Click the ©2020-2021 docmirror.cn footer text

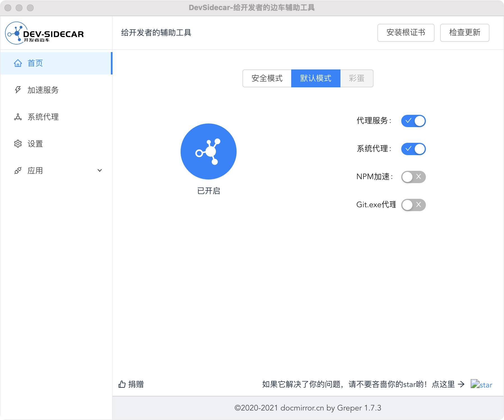pyautogui.click(x=308, y=408)
